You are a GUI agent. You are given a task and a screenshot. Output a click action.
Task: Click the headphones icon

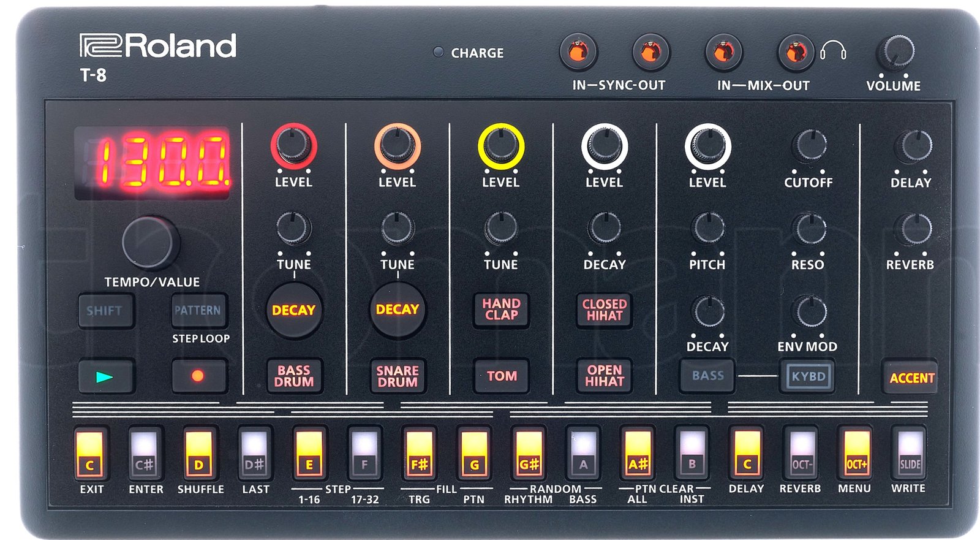(x=833, y=50)
